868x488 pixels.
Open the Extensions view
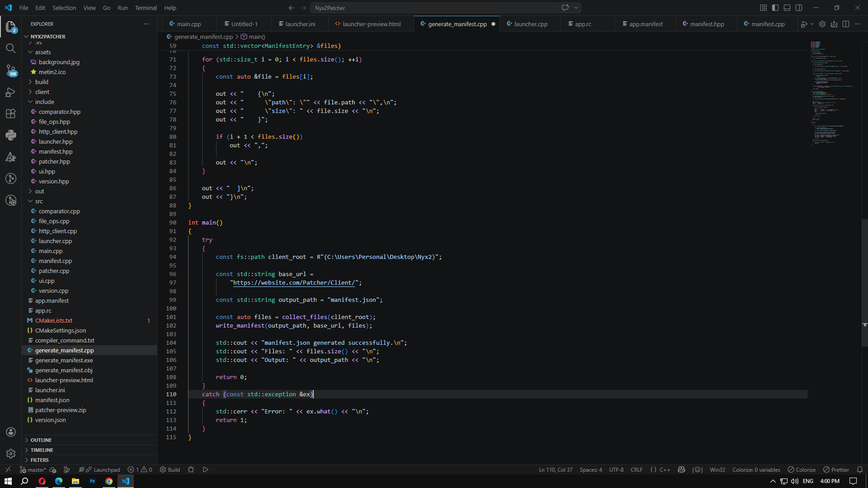(x=11, y=113)
